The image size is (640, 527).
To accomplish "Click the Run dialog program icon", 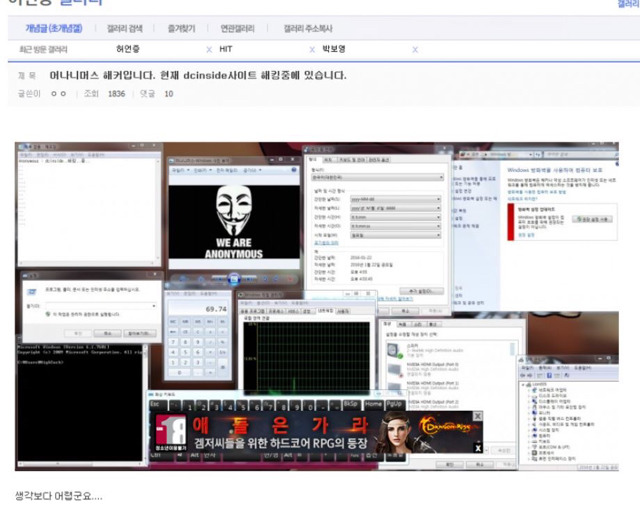I will 31,292.
